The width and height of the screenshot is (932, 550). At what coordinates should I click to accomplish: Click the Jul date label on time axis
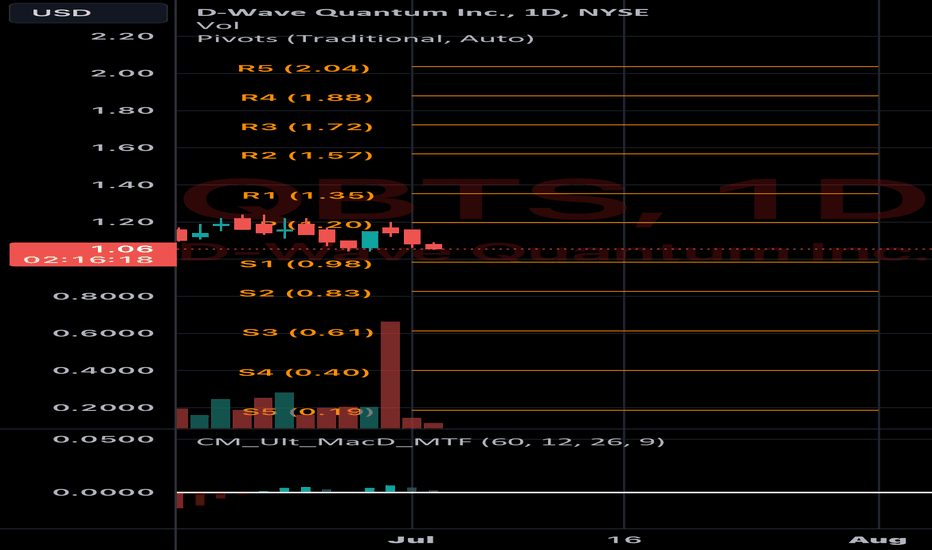coord(411,540)
